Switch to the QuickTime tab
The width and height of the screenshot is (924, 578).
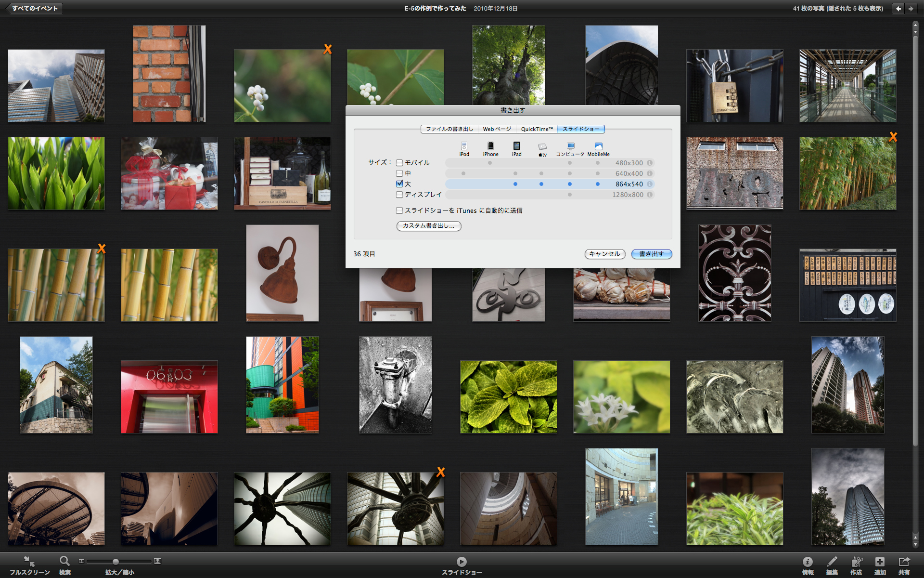coord(537,129)
